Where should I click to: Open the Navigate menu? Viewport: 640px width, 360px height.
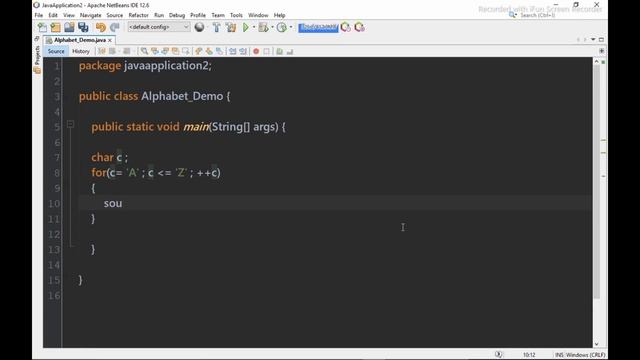point(91,15)
